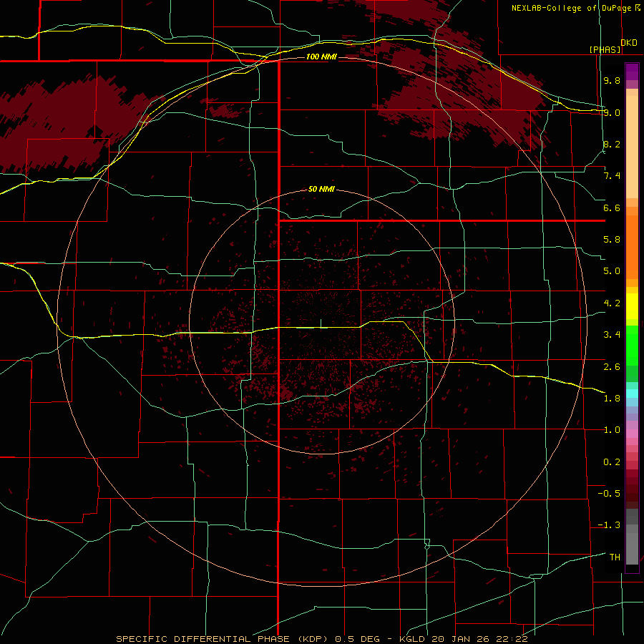
Task: Click the 2.6 legend value
Action: coord(612,366)
